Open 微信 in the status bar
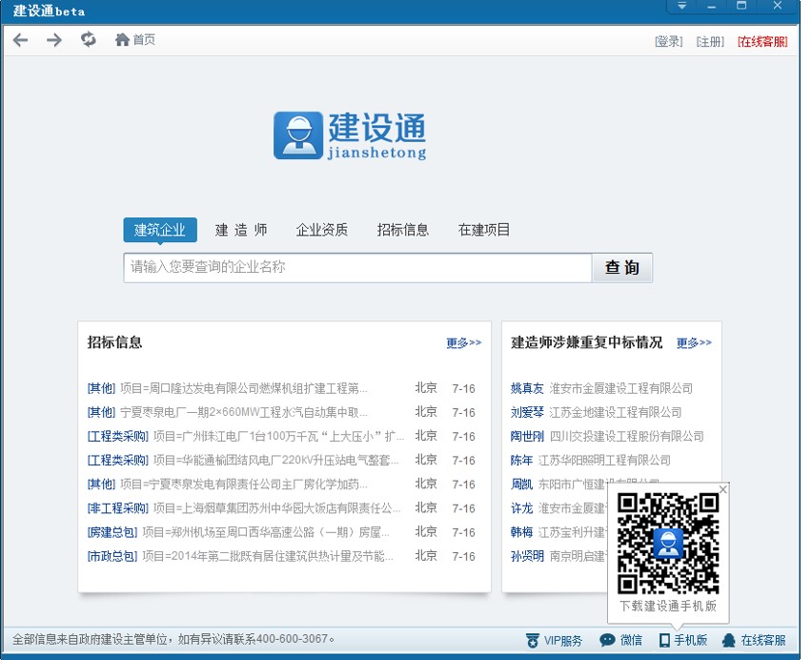This screenshot has height=660, width=812. [620, 640]
